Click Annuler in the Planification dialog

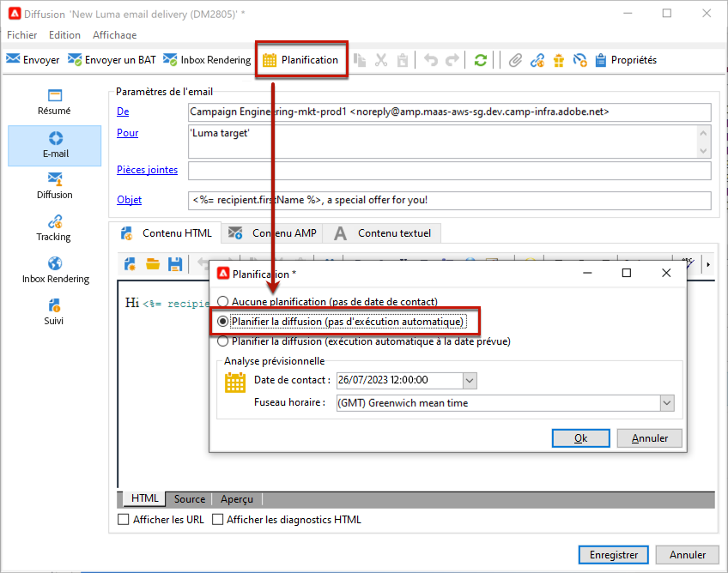(x=650, y=438)
